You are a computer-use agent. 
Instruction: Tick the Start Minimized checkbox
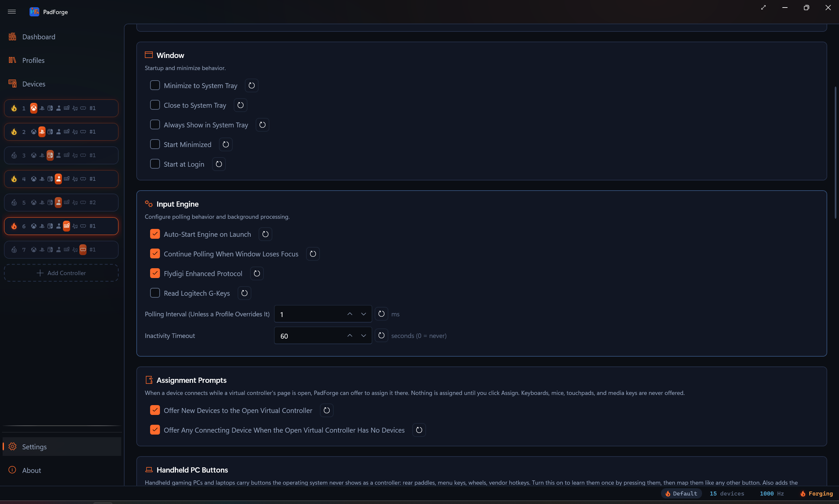[155, 144]
